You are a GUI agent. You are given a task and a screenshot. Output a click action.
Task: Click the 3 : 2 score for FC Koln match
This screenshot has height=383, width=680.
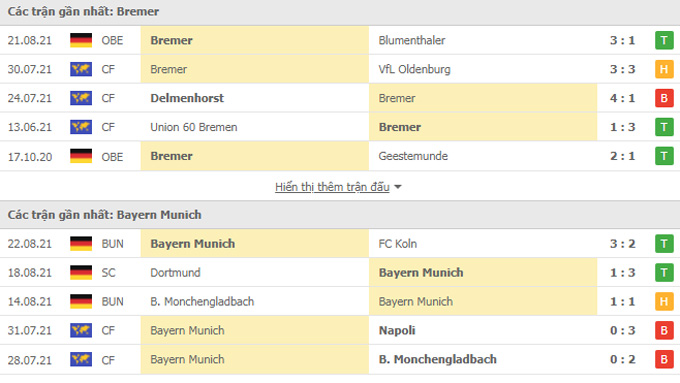pos(622,244)
